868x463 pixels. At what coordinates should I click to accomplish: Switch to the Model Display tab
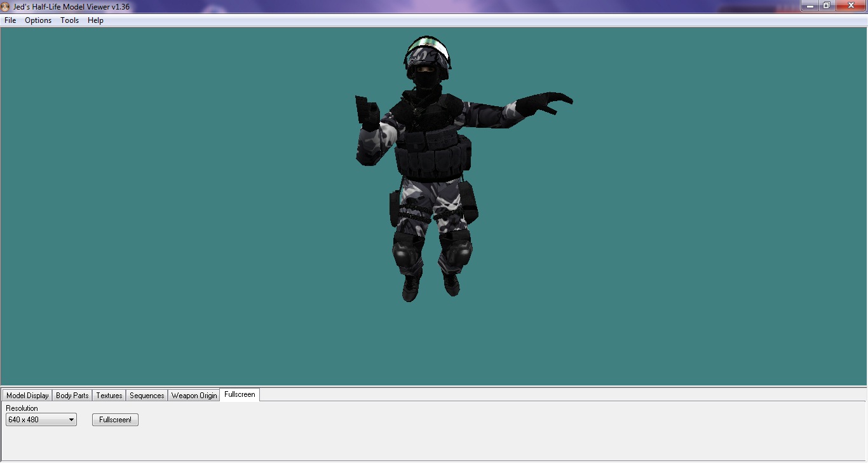[27, 396]
